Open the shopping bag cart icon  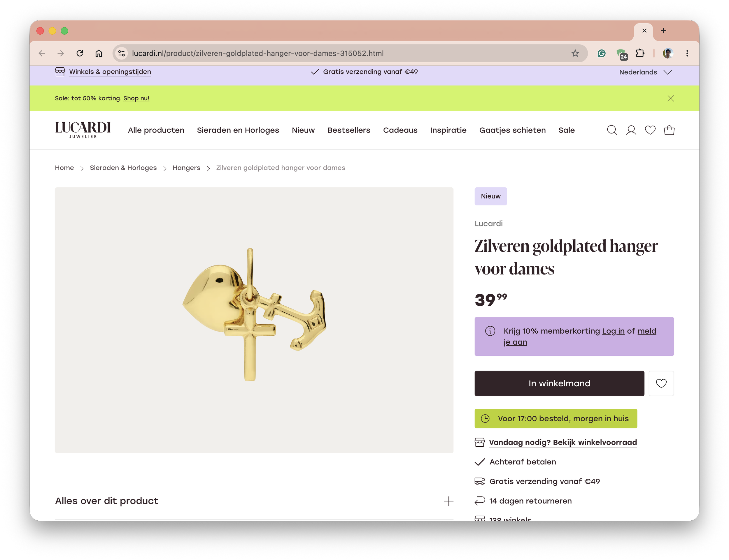tap(669, 130)
